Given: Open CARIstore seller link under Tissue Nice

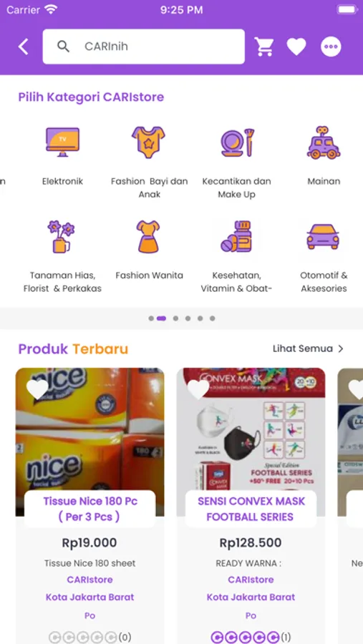Looking at the screenshot, I should pos(89,580).
